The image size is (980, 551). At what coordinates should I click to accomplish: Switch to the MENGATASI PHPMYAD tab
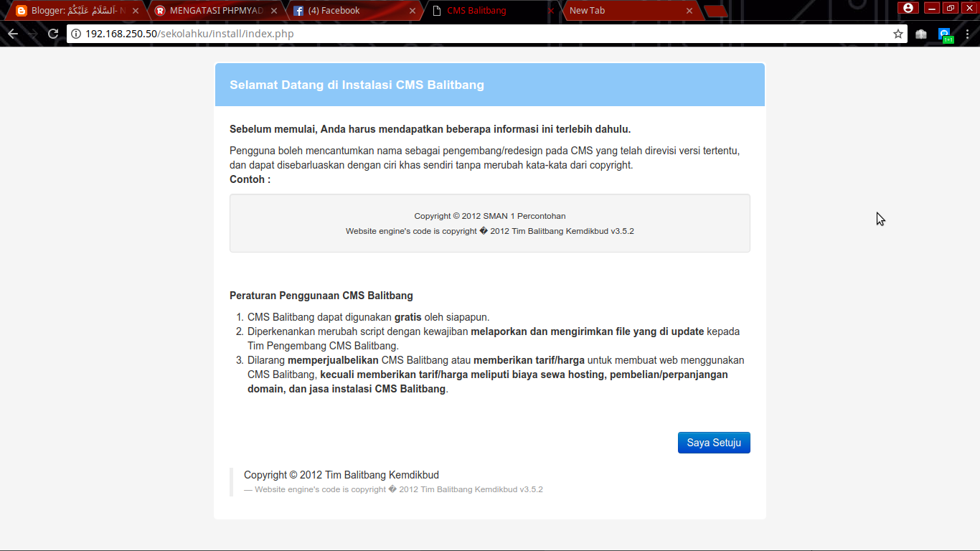[x=215, y=11]
